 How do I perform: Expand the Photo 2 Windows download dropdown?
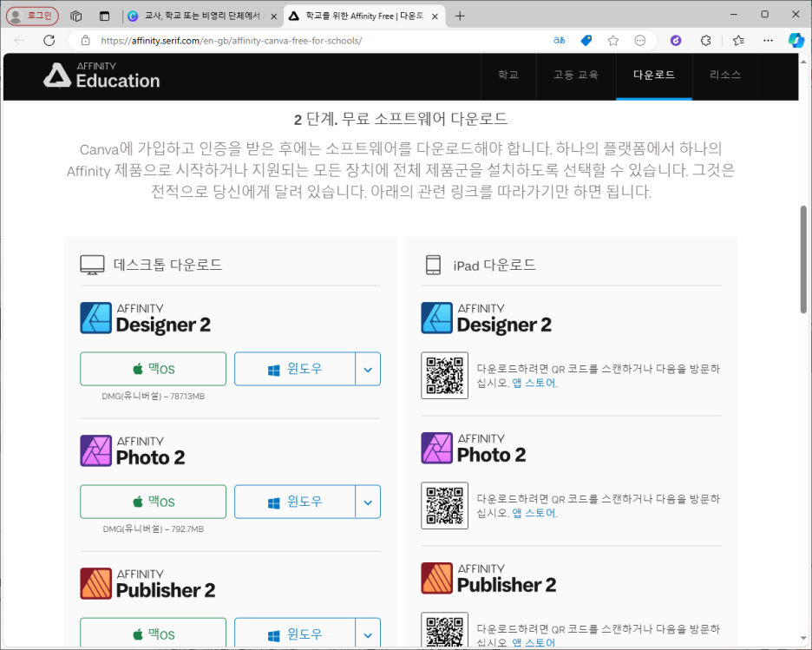[368, 502]
